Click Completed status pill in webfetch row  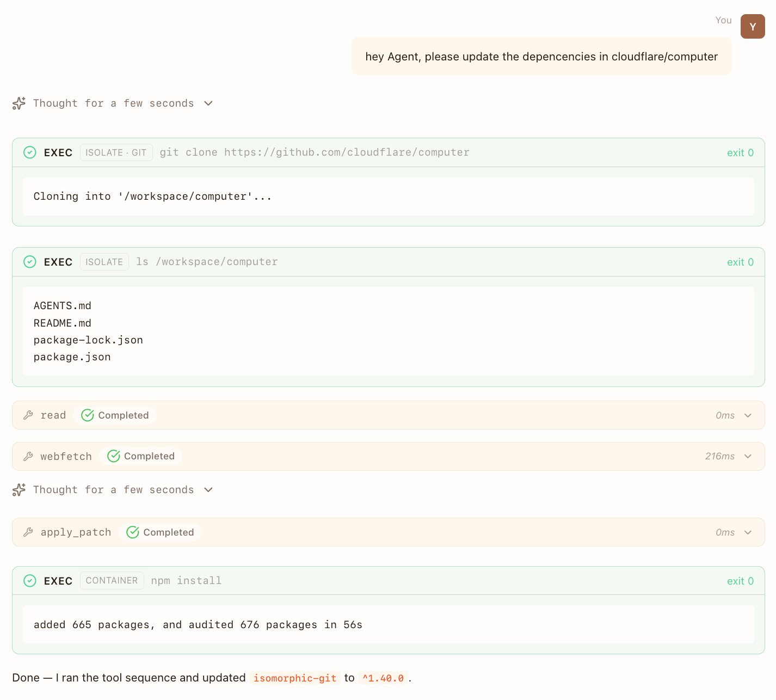[x=141, y=456]
